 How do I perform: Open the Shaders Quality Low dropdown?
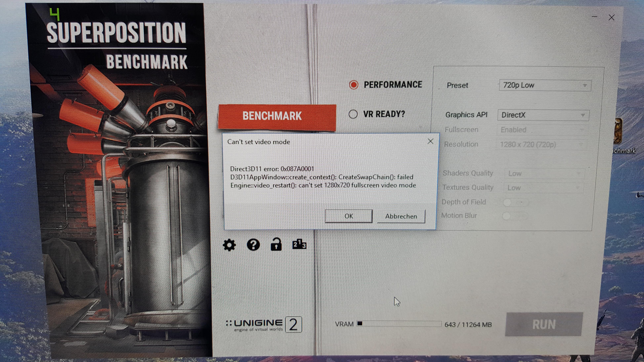coord(544,173)
